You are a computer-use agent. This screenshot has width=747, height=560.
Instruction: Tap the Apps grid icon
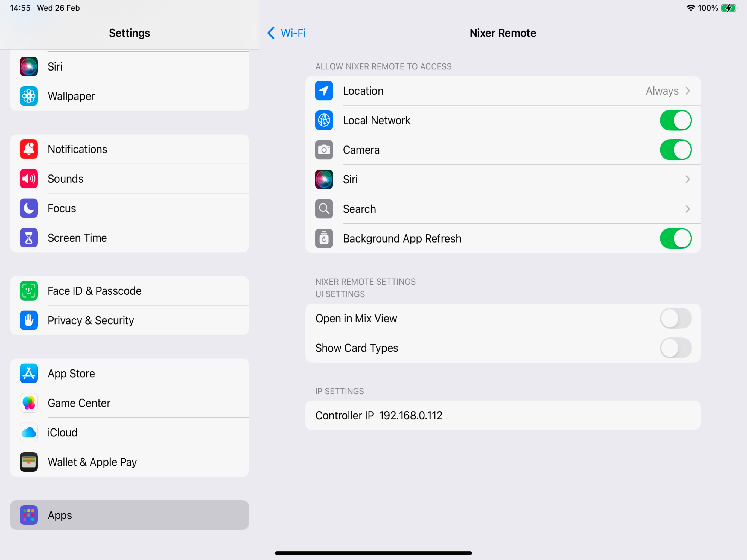(29, 515)
